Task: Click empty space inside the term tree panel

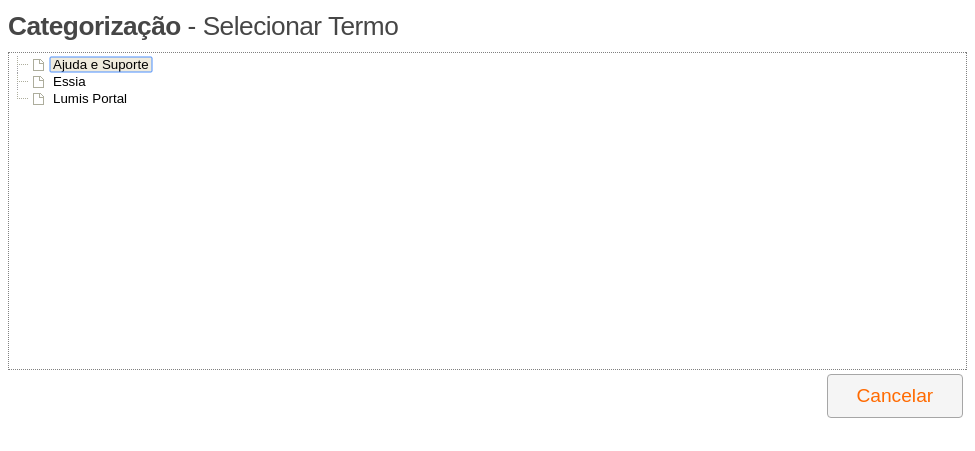Action: tap(488, 236)
